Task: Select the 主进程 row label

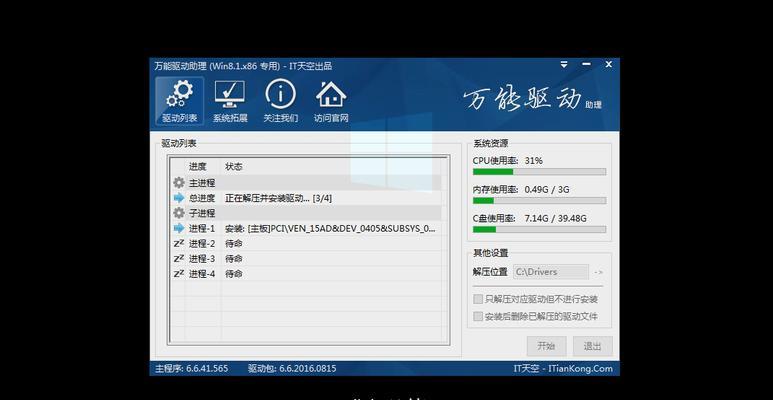Action: (x=202, y=183)
